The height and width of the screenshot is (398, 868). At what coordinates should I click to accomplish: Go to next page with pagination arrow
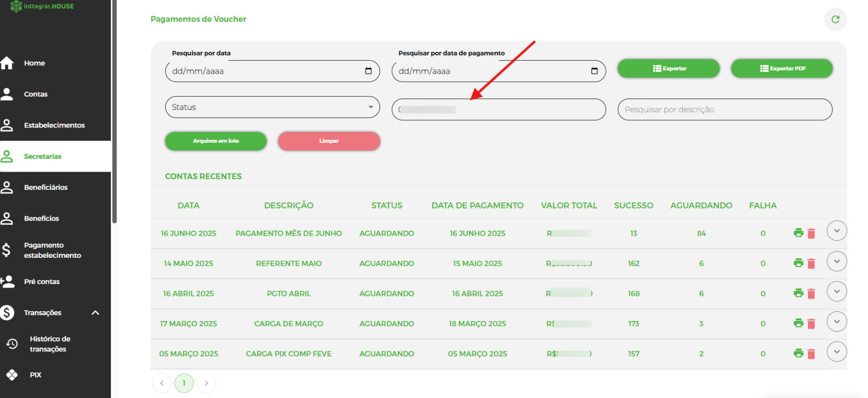point(206,383)
